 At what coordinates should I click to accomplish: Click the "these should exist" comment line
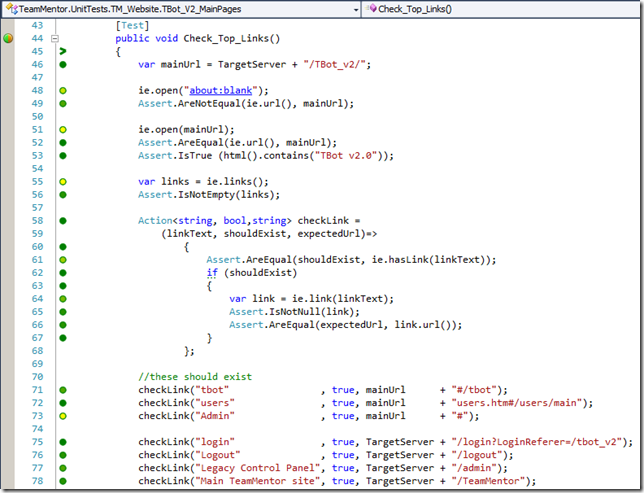point(195,376)
